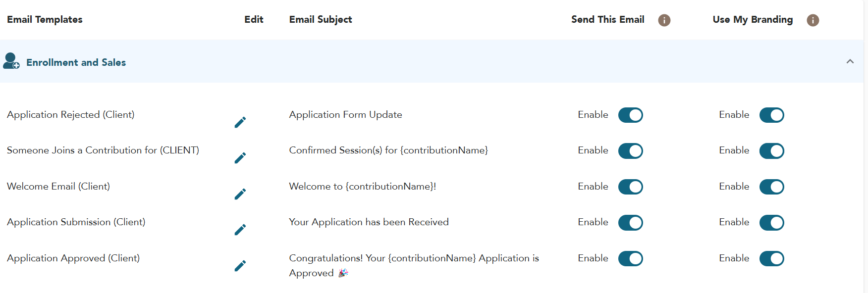
Task: Click the Enrollment and Sales section header
Action: click(x=76, y=62)
